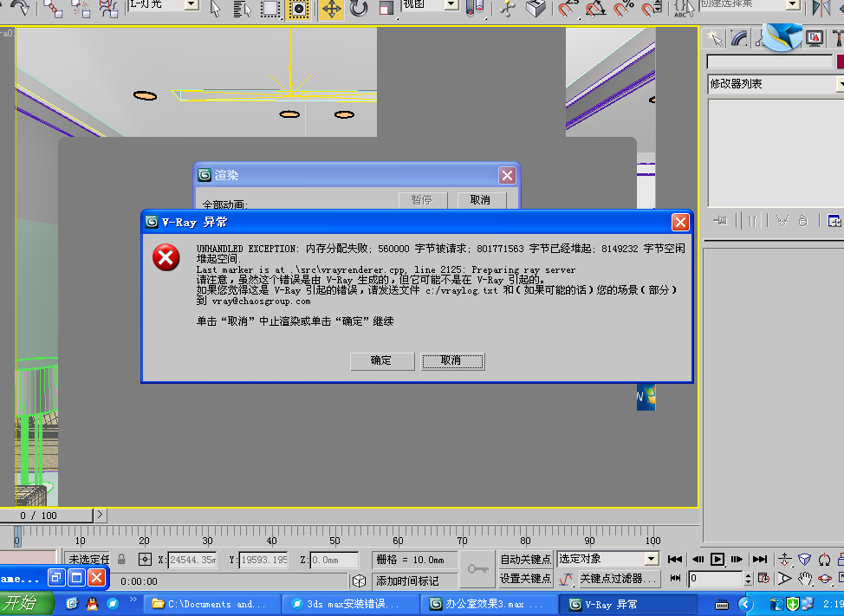Click the Y coordinate input field
This screenshot has width=844, height=616.
(x=263, y=560)
